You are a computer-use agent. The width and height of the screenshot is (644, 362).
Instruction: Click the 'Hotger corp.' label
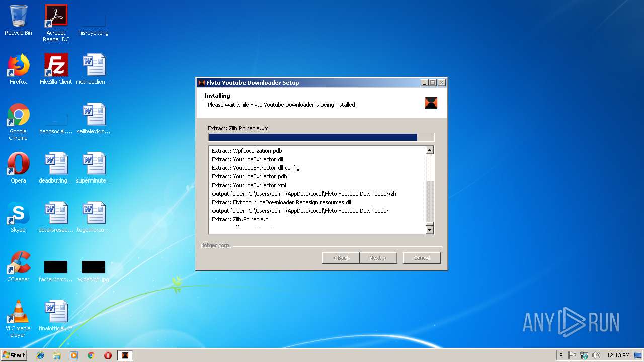(x=215, y=245)
